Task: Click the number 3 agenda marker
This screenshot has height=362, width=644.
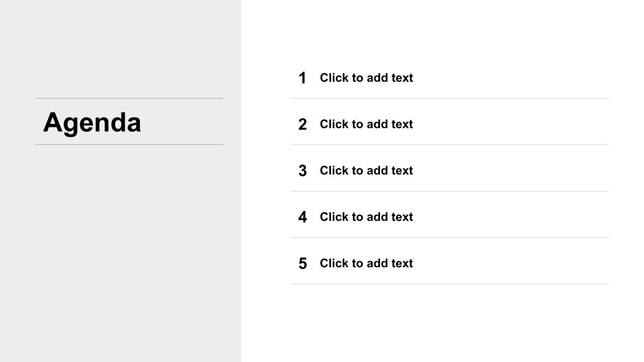Action: [302, 170]
